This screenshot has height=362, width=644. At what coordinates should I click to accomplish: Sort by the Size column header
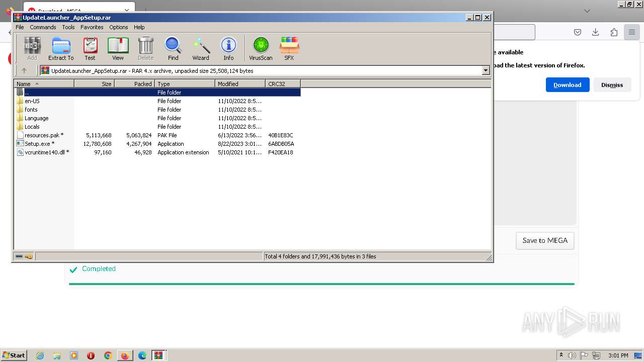pos(94,84)
